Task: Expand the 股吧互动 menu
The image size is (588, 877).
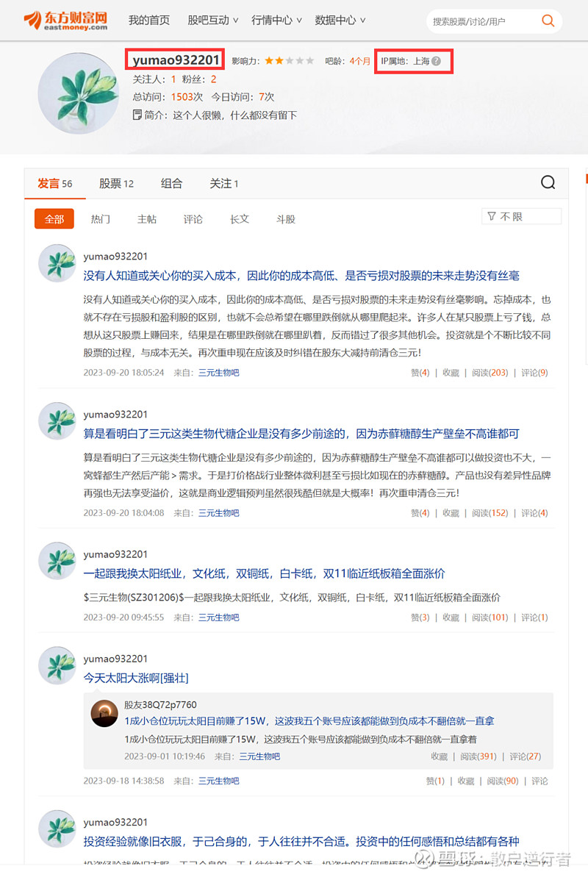Action: tap(212, 20)
